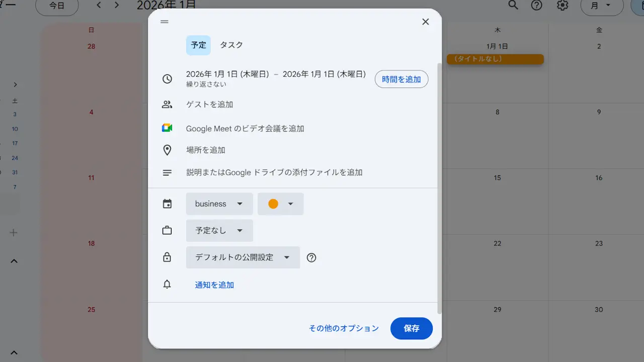Click the location pin icon
The height and width of the screenshot is (362, 644).
click(x=167, y=150)
